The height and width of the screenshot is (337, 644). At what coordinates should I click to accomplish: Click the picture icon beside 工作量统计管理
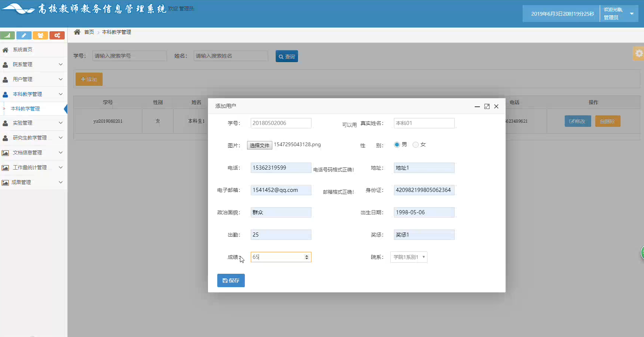(5, 168)
